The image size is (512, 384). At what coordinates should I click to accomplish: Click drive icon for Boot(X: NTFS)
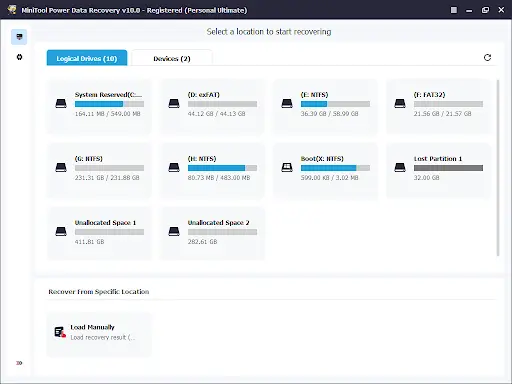point(287,167)
